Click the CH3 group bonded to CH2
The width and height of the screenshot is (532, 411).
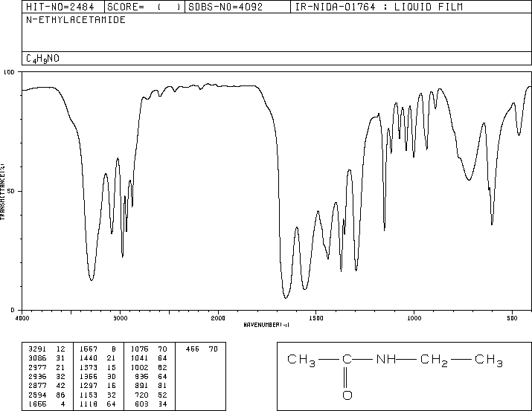pos(489,360)
